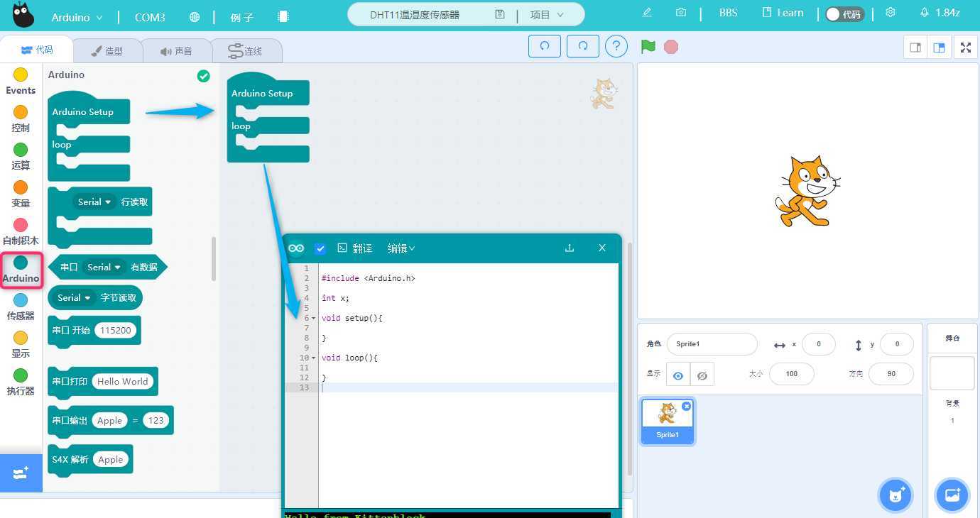Stop the program with the red button
Screen dimensions: 980x518
pos(671,47)
